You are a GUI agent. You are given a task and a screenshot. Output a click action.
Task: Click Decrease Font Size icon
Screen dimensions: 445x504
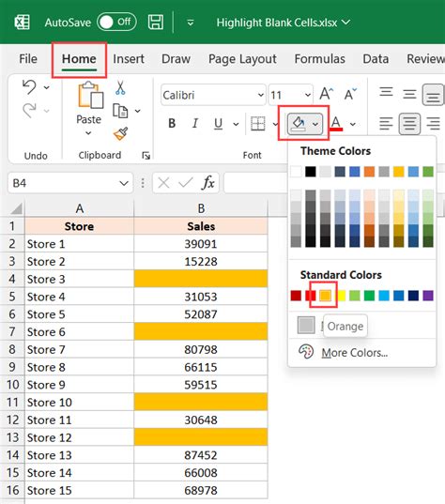[350, 94]
